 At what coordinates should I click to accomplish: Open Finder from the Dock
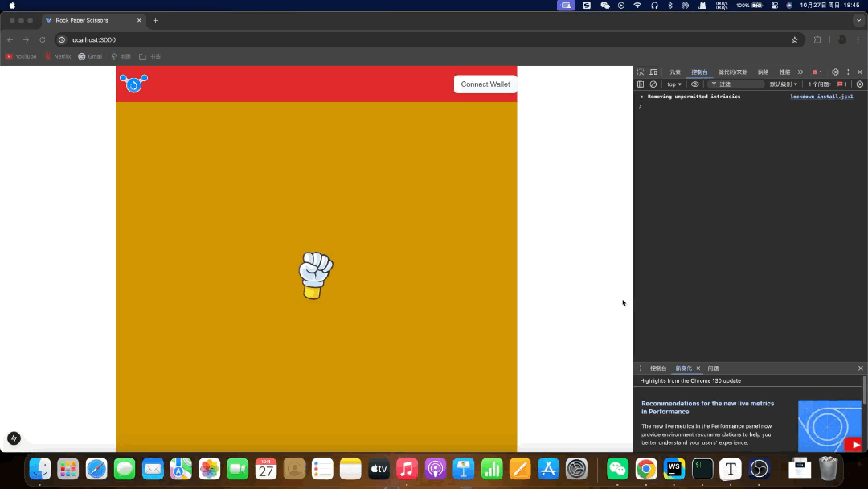40,469
